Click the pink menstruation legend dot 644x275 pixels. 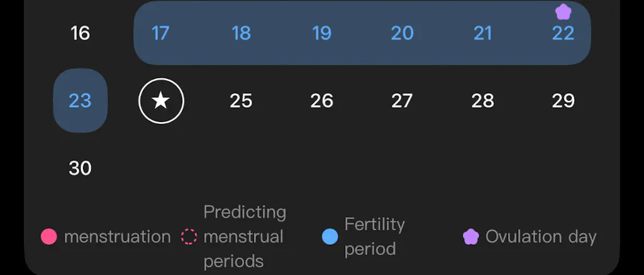click(x=49, y=237)
